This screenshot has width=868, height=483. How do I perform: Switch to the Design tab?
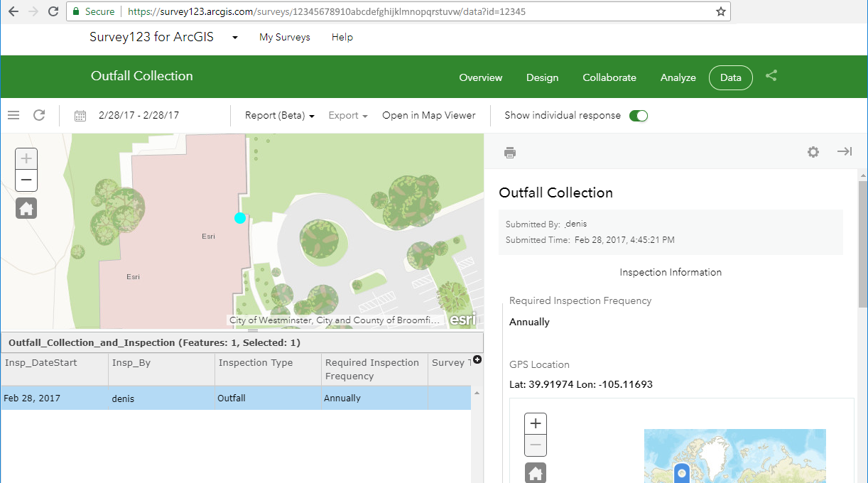tap(542, 77)
